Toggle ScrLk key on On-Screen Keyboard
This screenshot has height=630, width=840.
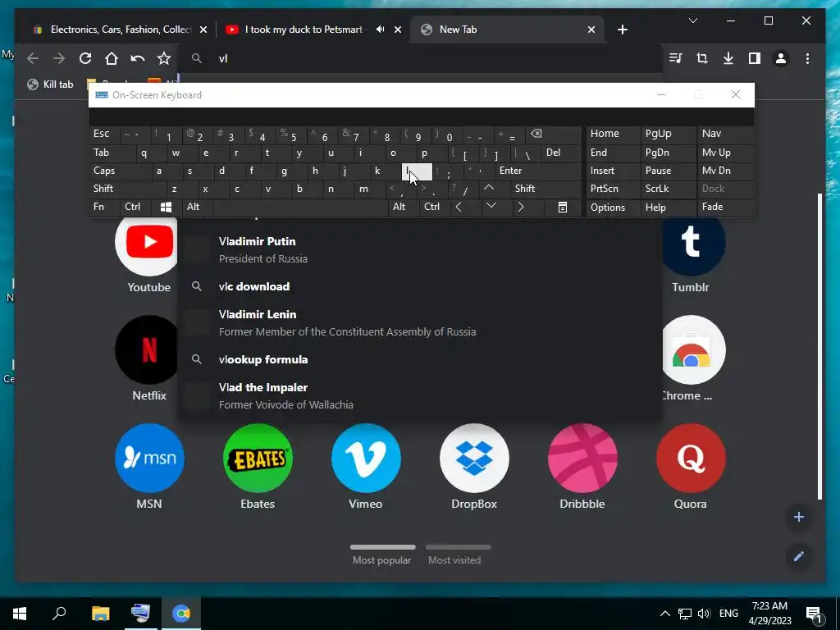coord(668,189)
